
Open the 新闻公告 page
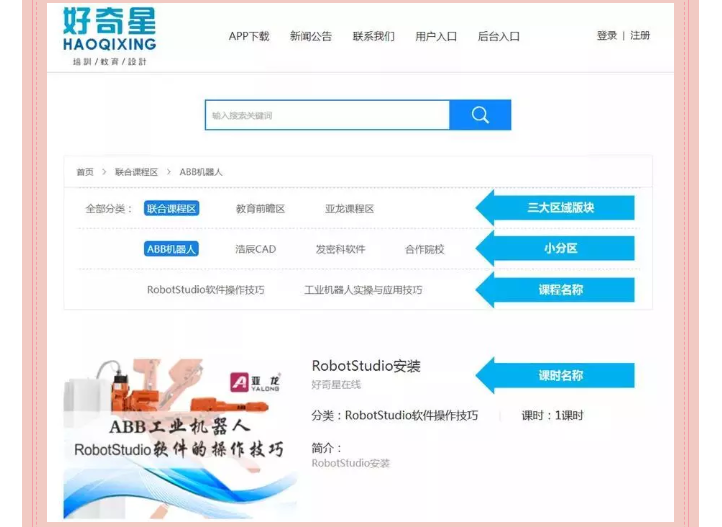tap(311, 36)
